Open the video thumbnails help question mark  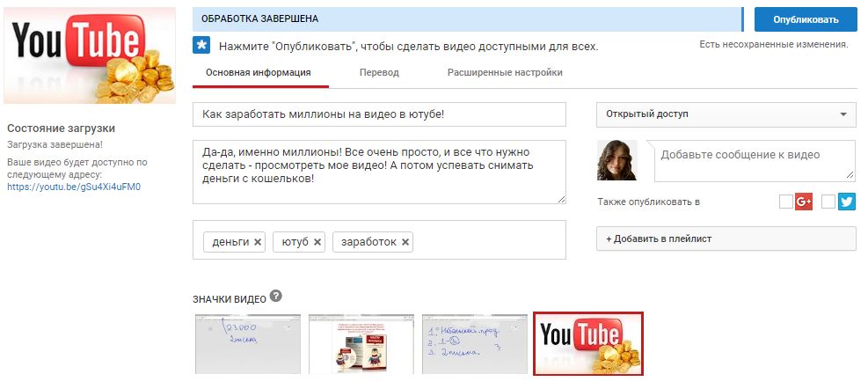pos(275,296)
